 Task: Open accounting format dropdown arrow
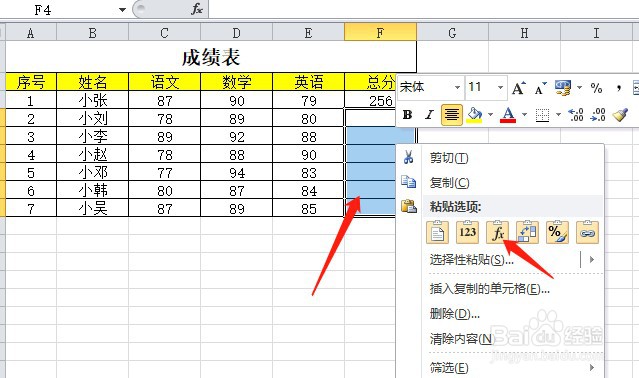pos(579,87)
